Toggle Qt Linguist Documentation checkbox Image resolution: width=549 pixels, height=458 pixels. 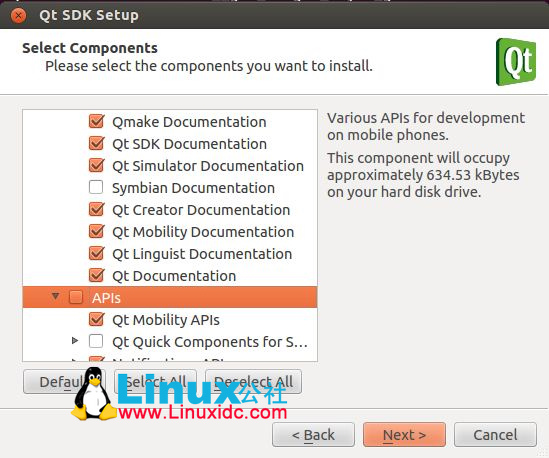[x=96, y=254]
